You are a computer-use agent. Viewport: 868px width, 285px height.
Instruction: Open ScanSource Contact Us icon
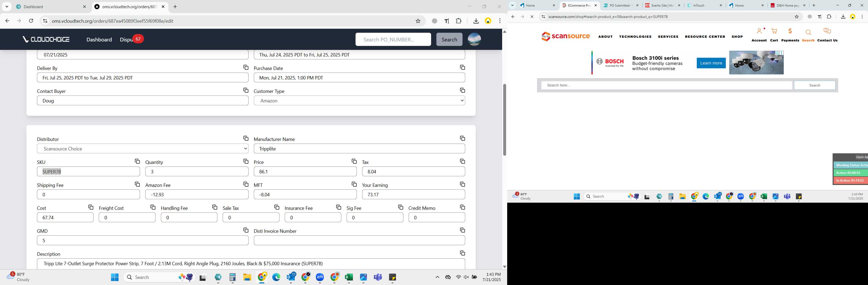(827, 31)
